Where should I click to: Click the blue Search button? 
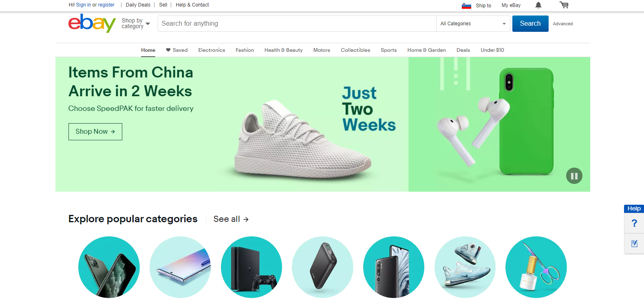[x=530, y=24]
